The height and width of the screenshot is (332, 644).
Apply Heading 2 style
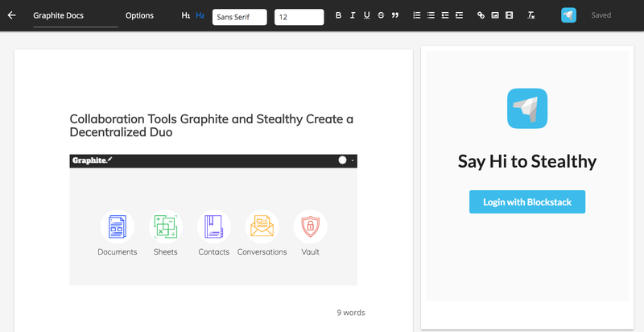(200, 15)
